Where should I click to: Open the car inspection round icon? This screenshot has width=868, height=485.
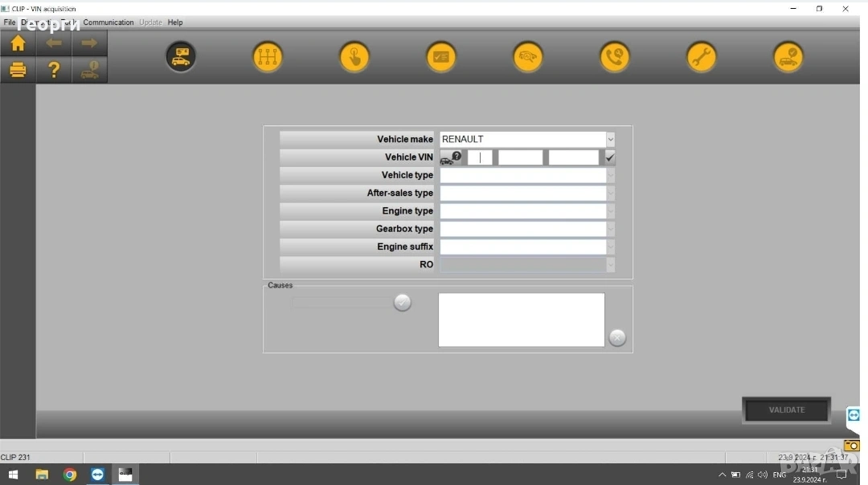click(x=527, y=56)
